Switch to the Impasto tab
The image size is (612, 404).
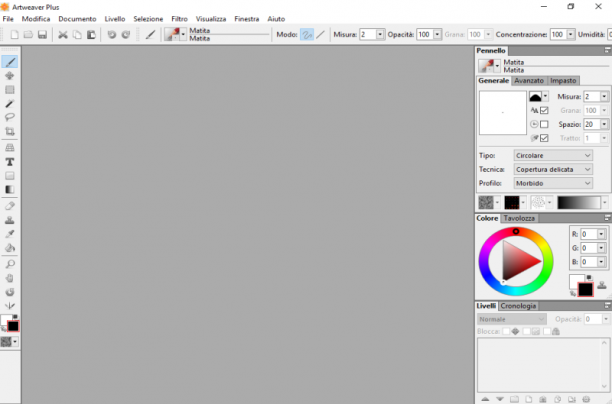(563, 80)
